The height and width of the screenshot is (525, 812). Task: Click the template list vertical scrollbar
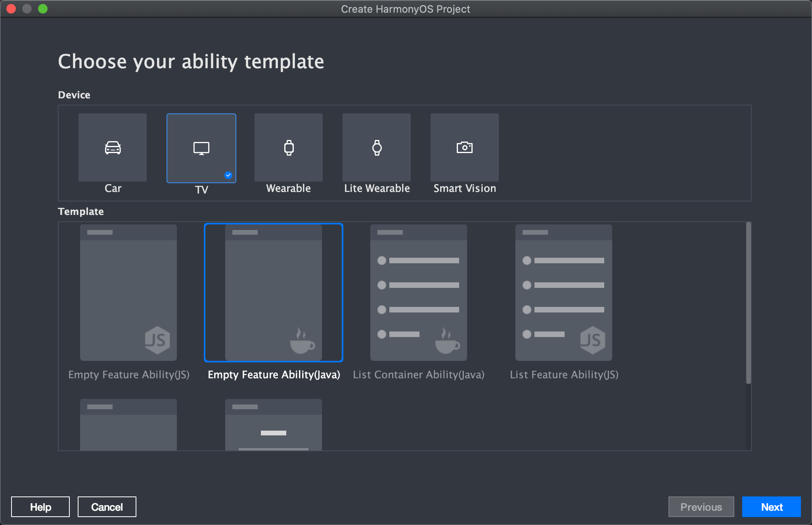click(x=749, y=303)
